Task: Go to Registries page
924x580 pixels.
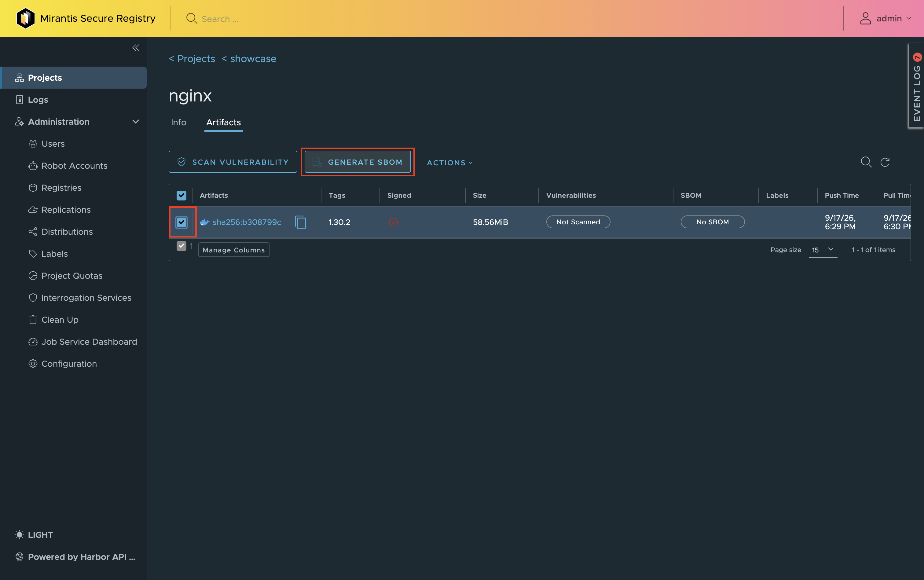Action: pyautogui.click(x=61, y=188)
